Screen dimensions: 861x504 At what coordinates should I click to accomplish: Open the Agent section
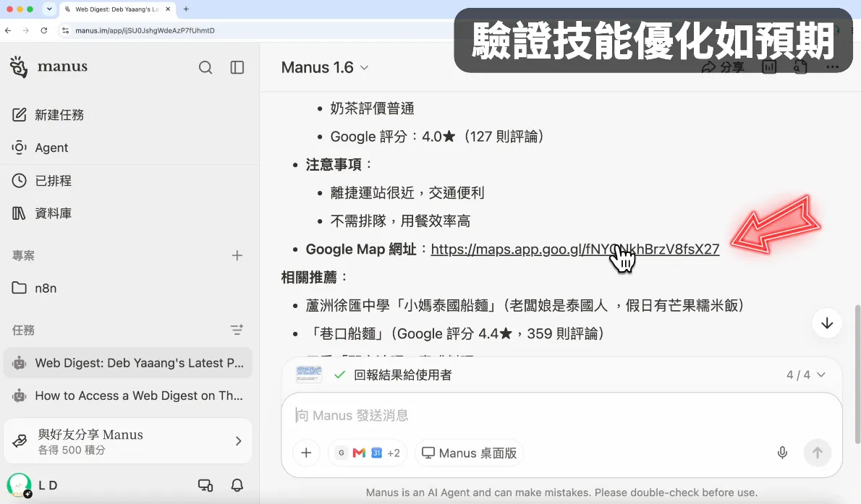click(x=40, y=148)
